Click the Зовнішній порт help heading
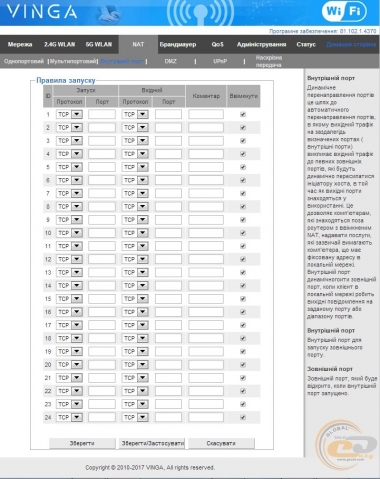 [x=330, y=369]
